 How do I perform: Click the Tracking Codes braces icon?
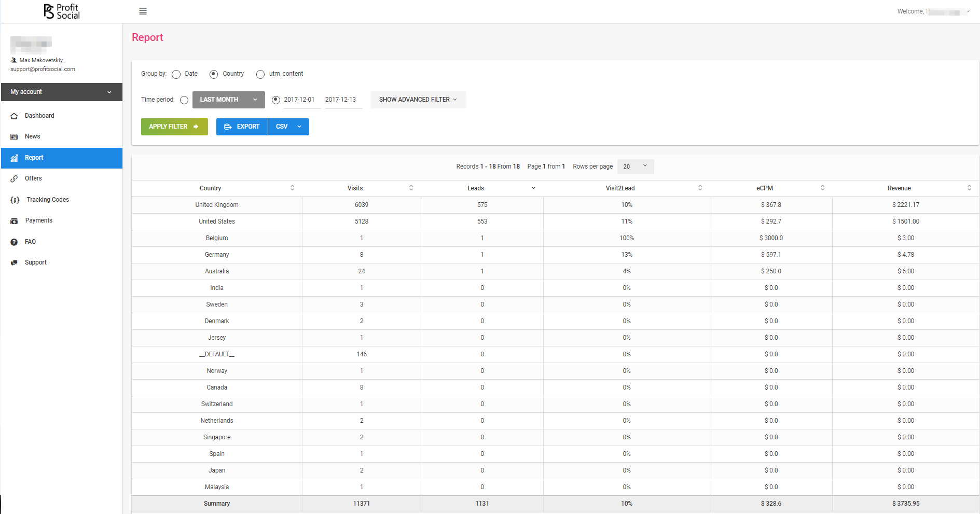(15, 200)
